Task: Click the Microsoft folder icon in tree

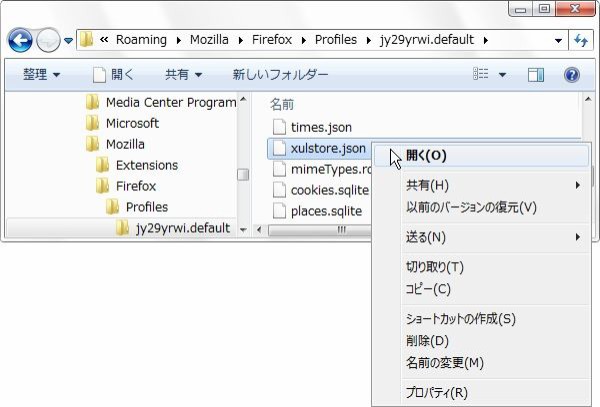Action: [x=93, y=123]
